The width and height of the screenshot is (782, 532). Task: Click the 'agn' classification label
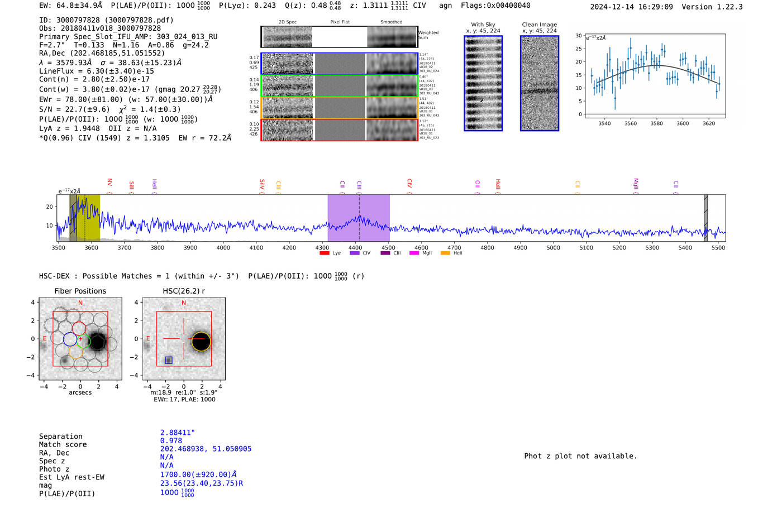coord(445,6)
